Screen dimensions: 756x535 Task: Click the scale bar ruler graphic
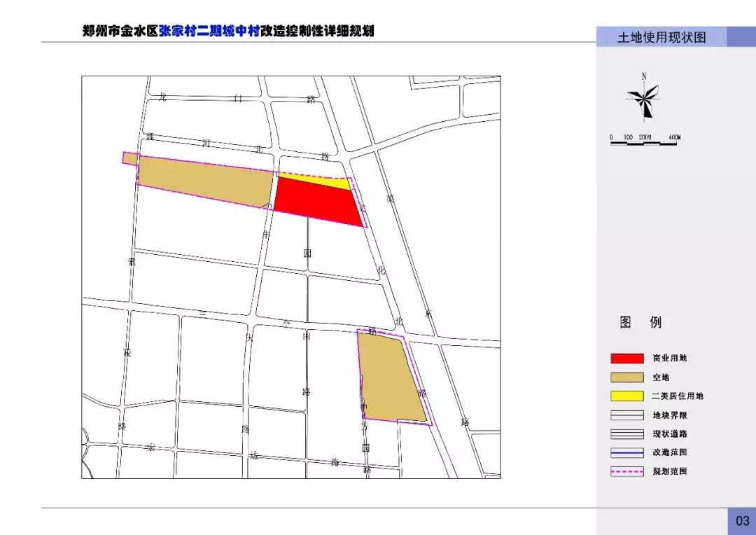coord(644,142)
